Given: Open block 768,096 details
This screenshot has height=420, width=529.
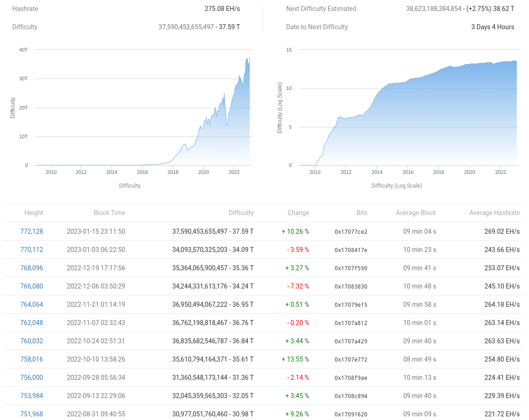Looking at the screenshot, I should tap(31, 268).
